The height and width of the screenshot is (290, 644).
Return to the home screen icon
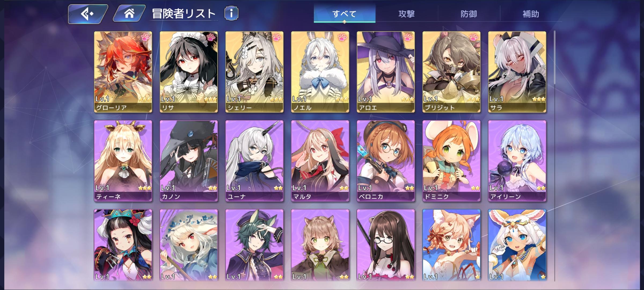click(129, 13)
